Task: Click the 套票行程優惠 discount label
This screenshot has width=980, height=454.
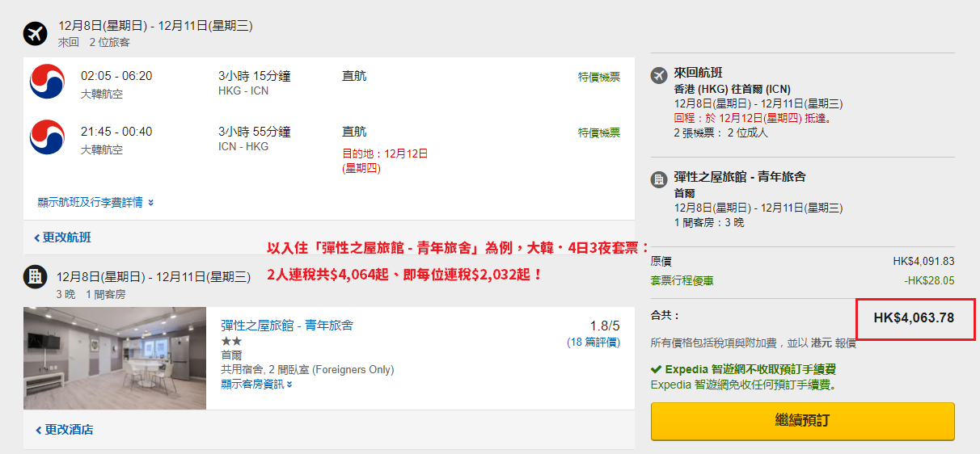Action: 682,281
